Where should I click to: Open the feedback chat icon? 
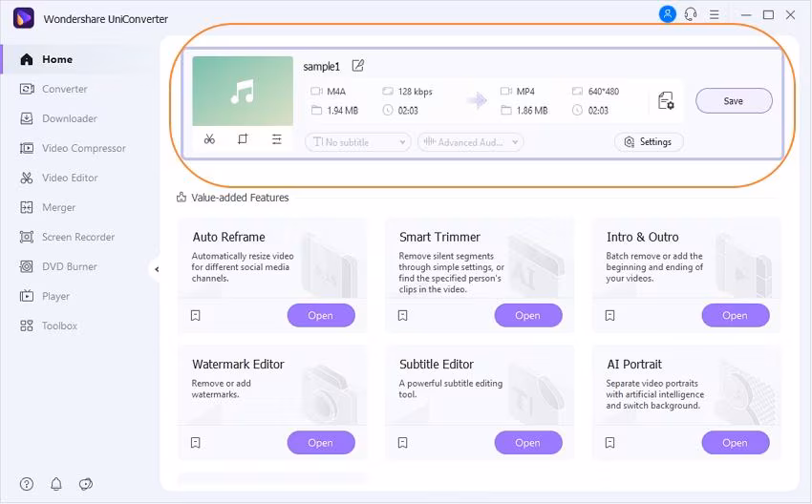(x=85, y=484)
